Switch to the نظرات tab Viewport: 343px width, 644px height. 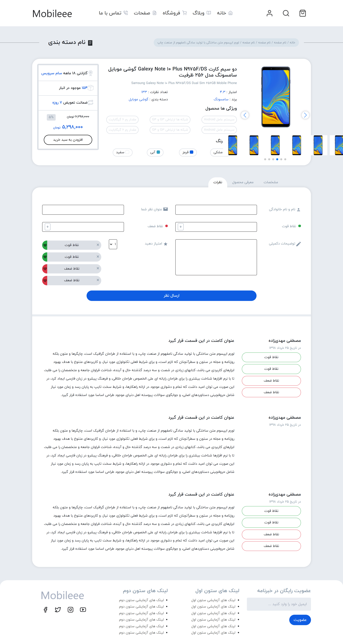coord(218,182)
